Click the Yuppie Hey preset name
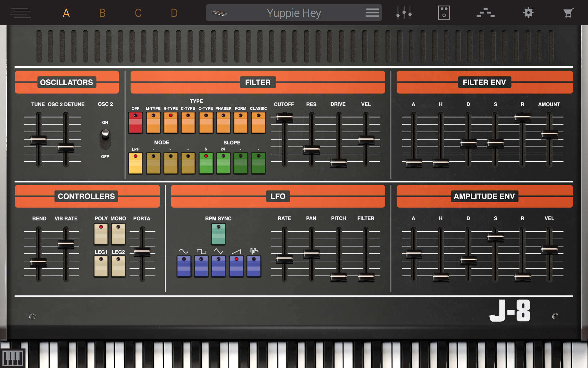 293,13
